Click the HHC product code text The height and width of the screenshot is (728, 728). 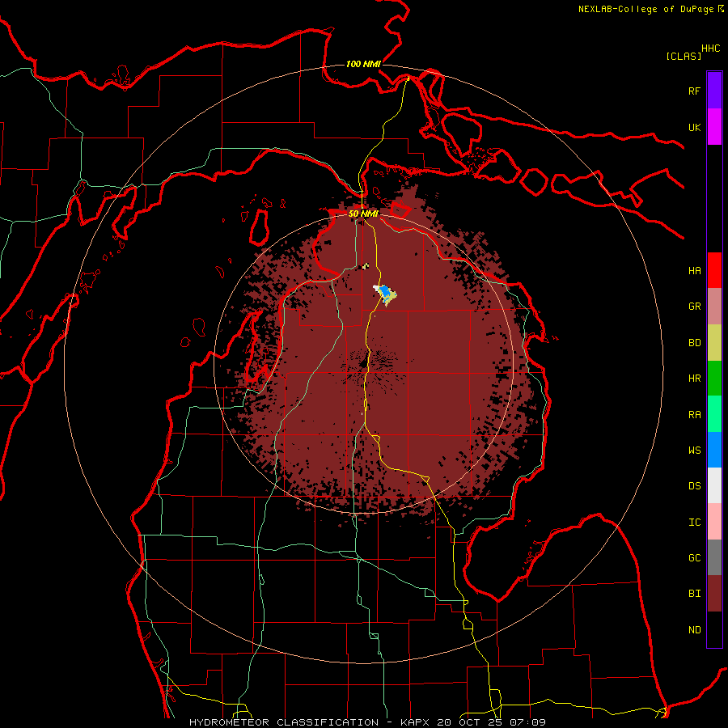[x=711, y=49]
